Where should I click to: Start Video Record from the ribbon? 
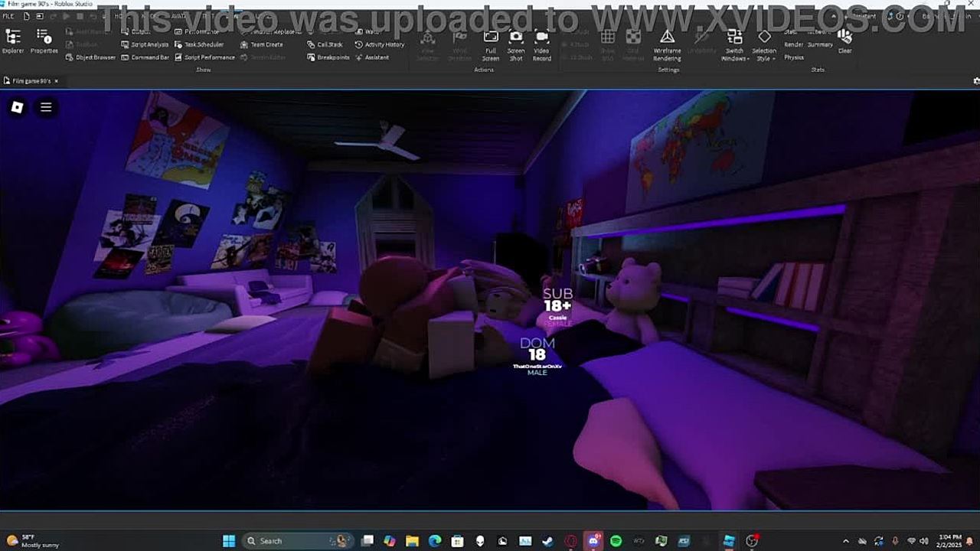[x=542, y=44]
